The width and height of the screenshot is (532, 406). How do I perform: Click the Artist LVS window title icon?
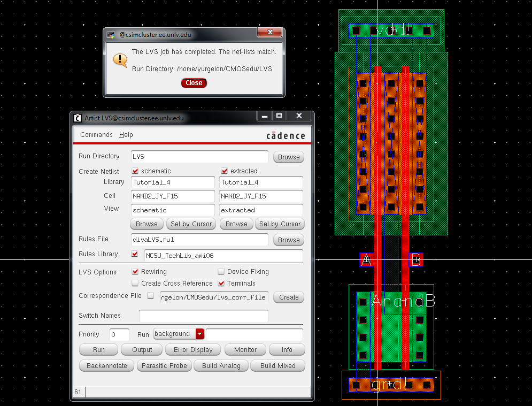[78, 118]
